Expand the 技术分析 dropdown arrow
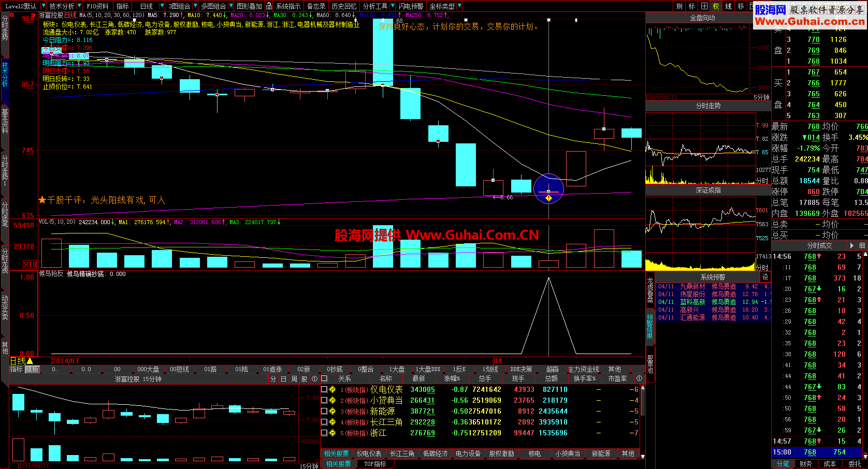The image size is (868, 469). pos(79,6)
